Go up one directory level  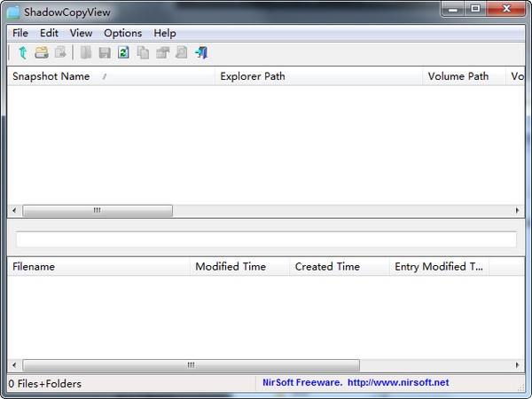[x=23, y=52]
